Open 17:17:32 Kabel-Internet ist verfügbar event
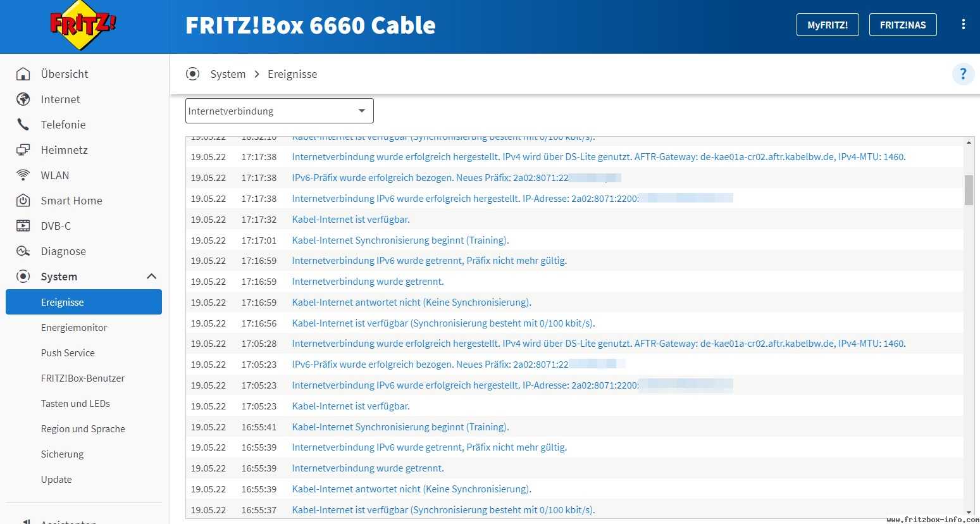The height and width of the screenshot is (524, 980). click(350, 220)
